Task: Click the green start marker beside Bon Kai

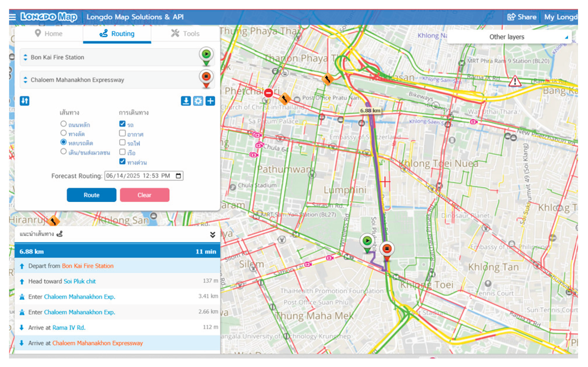Action: click(x=206, y=55)
